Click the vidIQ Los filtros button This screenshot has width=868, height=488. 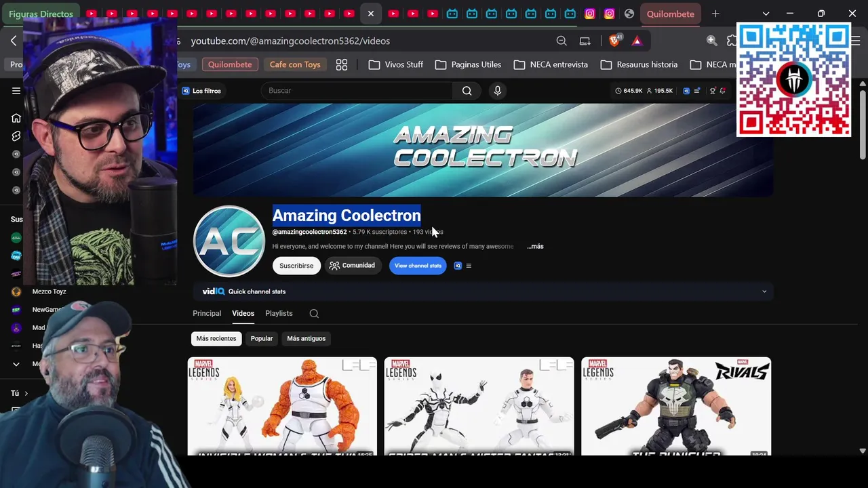201,91
